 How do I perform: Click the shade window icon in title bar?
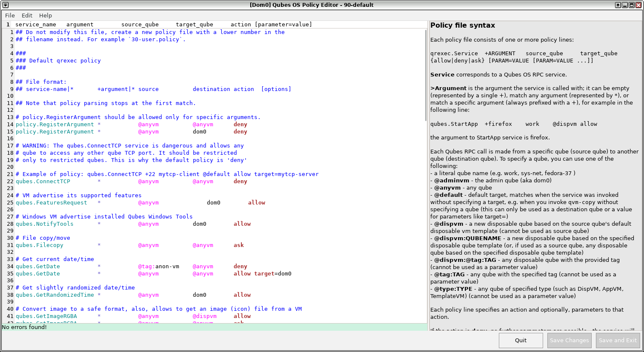(x=618, y=5)
